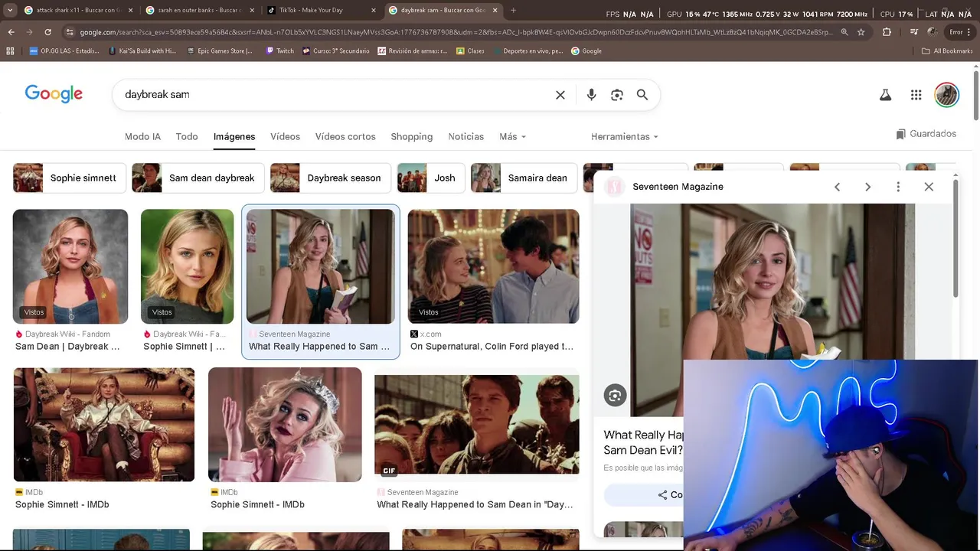
Task: Click the magnifier search button
Action: (642, 95)
